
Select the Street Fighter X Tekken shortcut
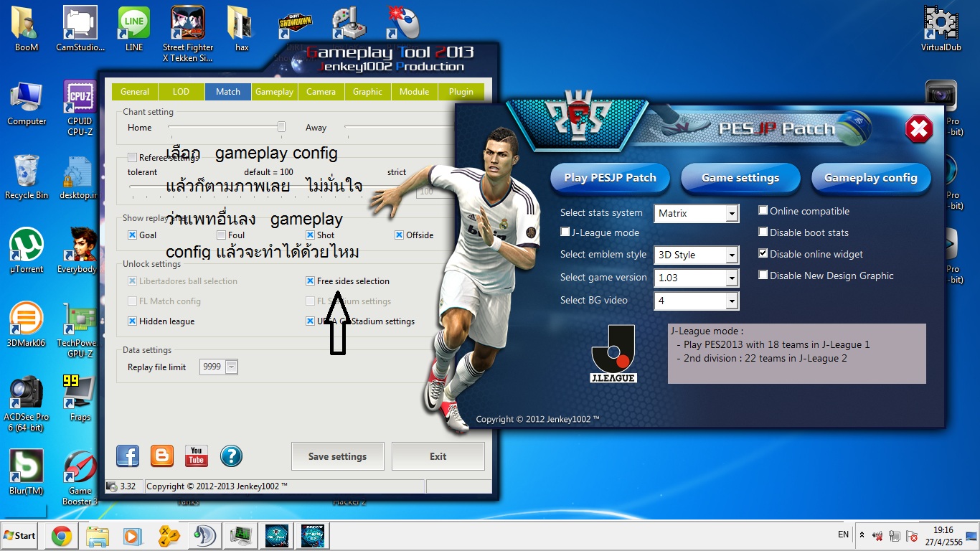pos(188,34)
